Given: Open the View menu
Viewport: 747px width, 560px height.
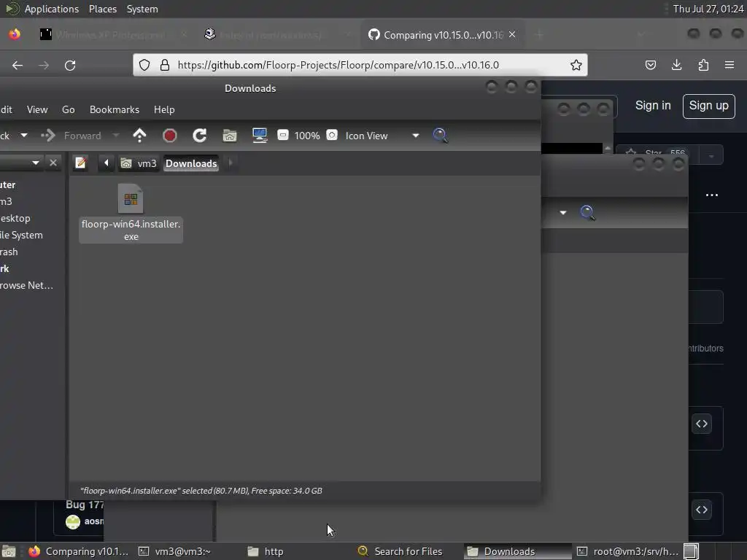Looking at the screenshot, I should (37, 109).
